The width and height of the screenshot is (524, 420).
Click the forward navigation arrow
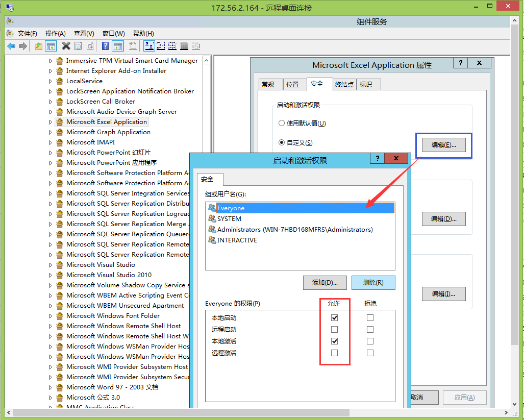point(23,46)
